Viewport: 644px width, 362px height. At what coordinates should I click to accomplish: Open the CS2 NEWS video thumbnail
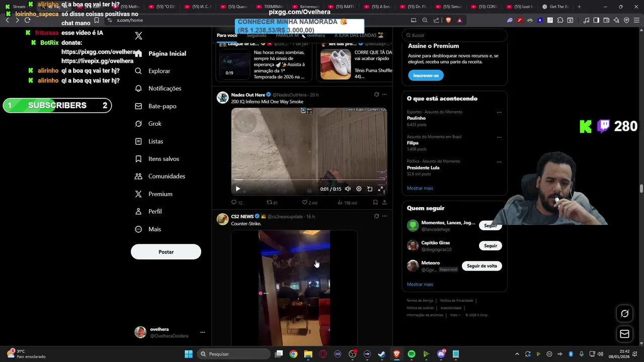tap(294, 288)
